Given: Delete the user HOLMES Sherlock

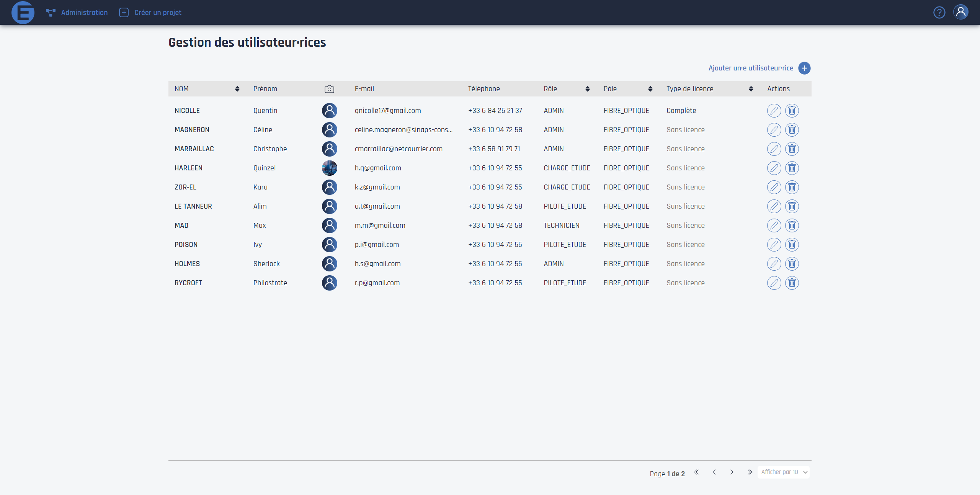Looking at the screenshot, I should click(x=792, y=264).
